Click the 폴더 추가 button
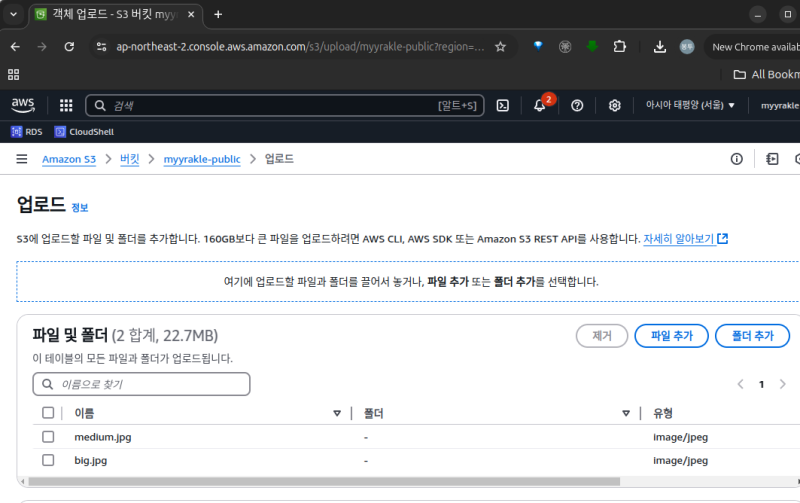This screenshot has width=800, height=503. click(753, 336)
